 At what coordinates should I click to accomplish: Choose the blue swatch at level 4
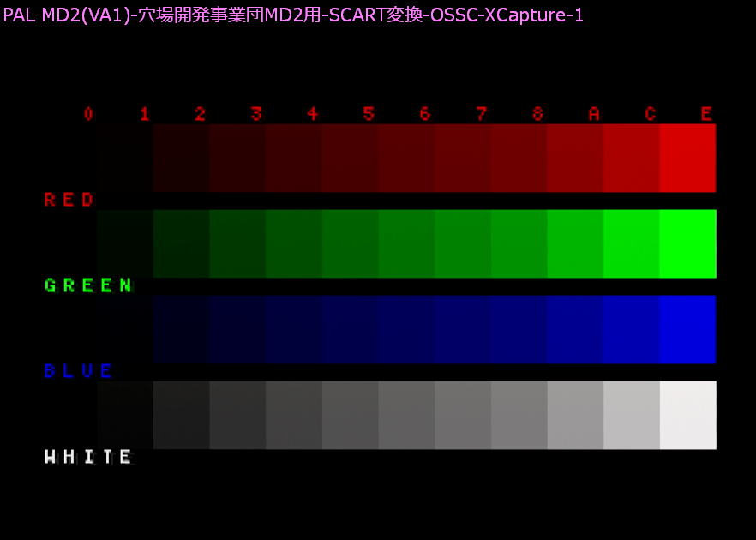pyautogui.click(x=294, y=329)
